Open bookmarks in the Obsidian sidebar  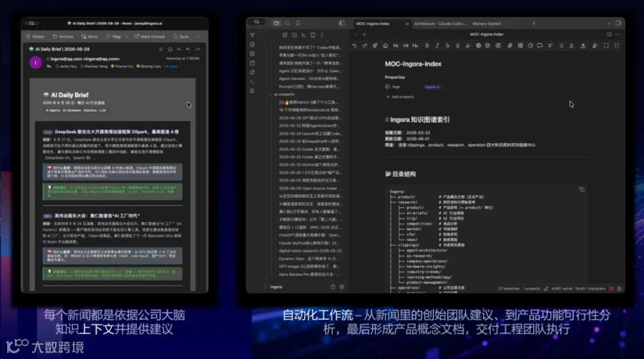298,24
